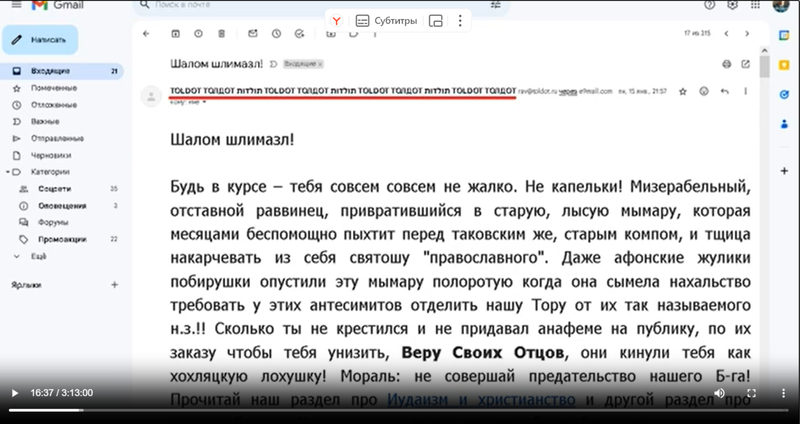This screenshot has height=424, width=800.
Task: Archive this email
Action: [176, 34]
